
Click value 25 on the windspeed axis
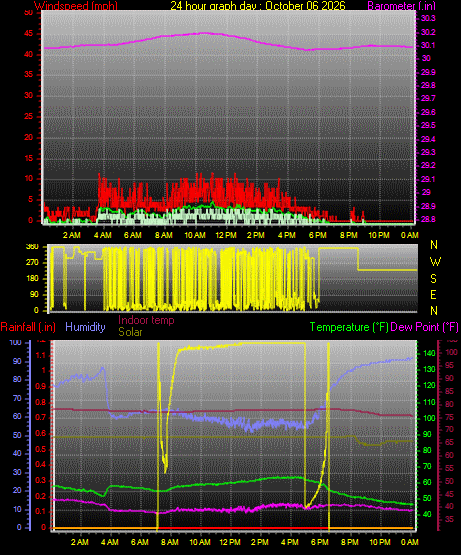tap(28, 116)
